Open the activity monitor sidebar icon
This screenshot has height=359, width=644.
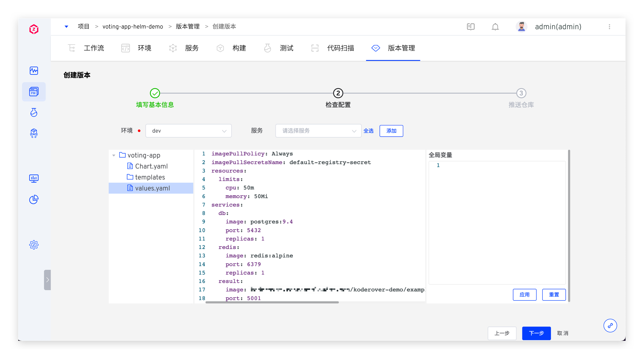(x=34, y=71)
